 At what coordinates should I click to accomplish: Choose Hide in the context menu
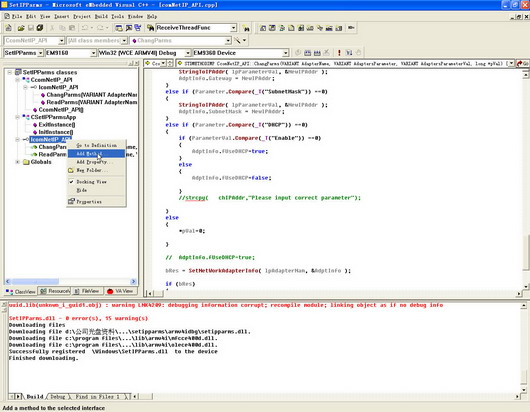(x=96, y=190)
